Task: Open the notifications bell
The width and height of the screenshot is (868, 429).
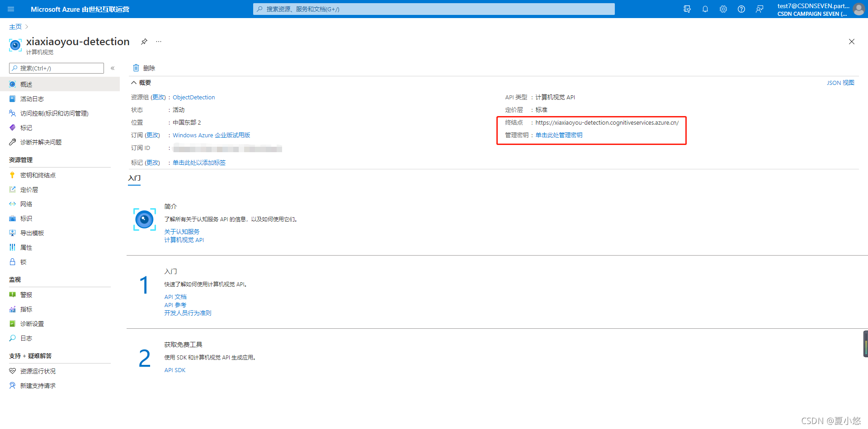Action: coord(705,9)
